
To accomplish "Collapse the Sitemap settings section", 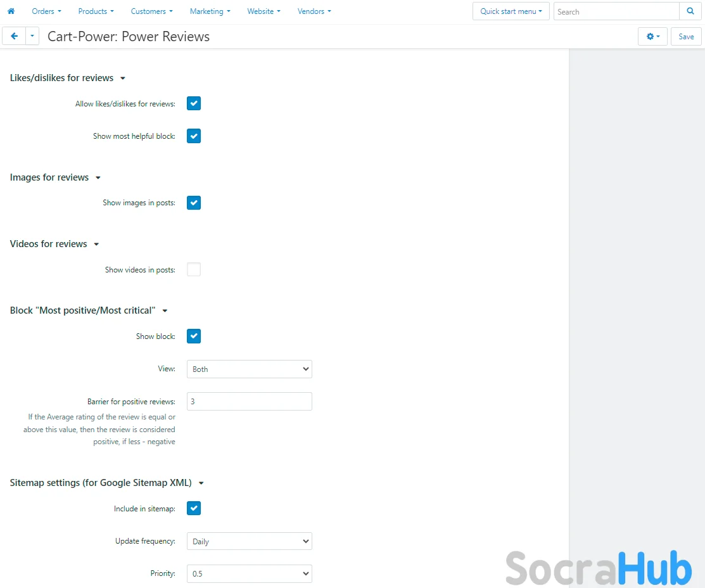I will point(106,483).
